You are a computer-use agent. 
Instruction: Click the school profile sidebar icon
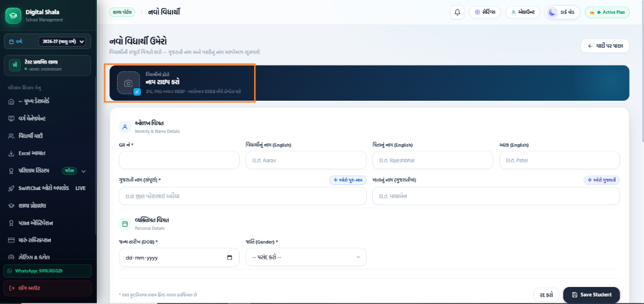point(11,205)
